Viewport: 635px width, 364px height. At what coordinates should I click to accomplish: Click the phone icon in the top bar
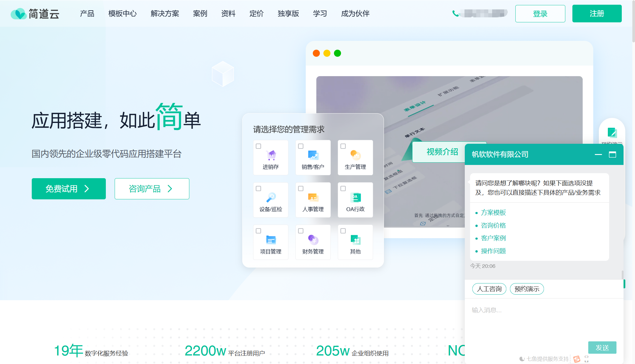click(x=455, y=13)
